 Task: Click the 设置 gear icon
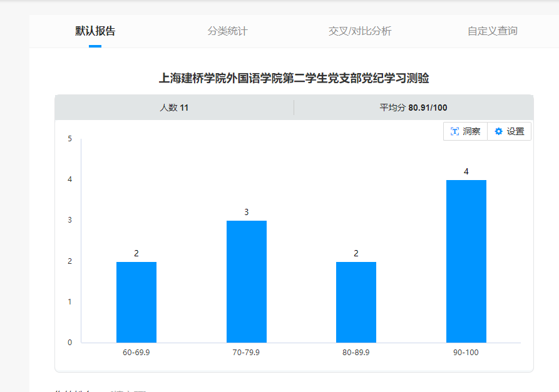(499, 131)
